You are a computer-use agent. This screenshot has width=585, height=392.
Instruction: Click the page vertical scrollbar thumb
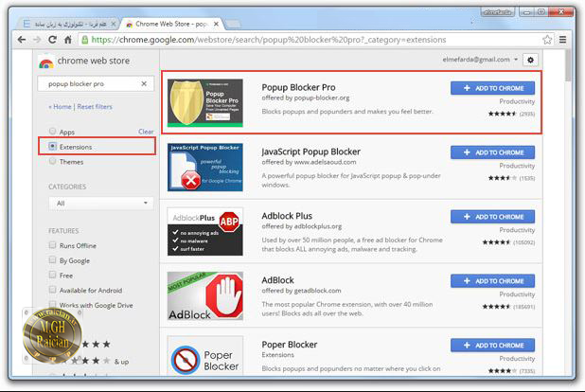(x=568, y=65)
